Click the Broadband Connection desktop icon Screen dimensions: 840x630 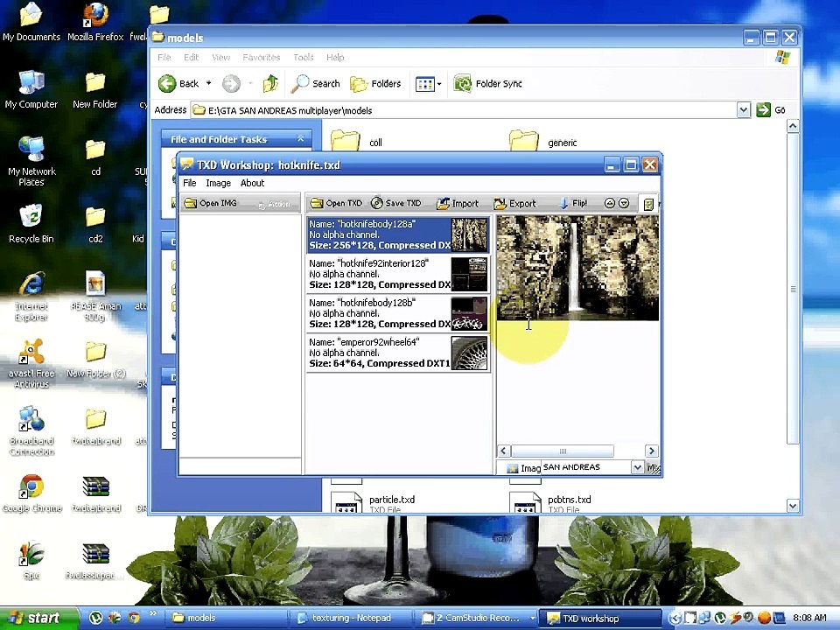[31, 431]
